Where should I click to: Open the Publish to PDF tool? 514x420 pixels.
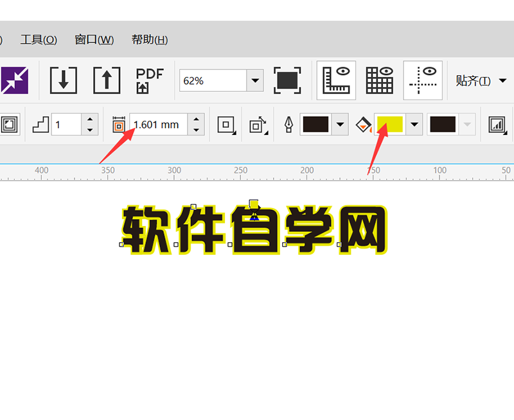point(148,80)
